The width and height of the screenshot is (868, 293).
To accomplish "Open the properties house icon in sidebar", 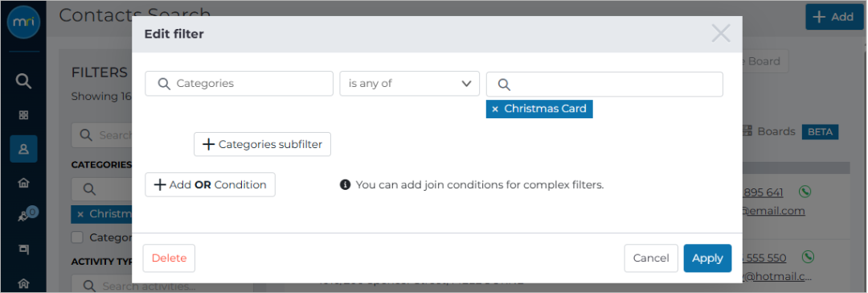I will [23, 184].
